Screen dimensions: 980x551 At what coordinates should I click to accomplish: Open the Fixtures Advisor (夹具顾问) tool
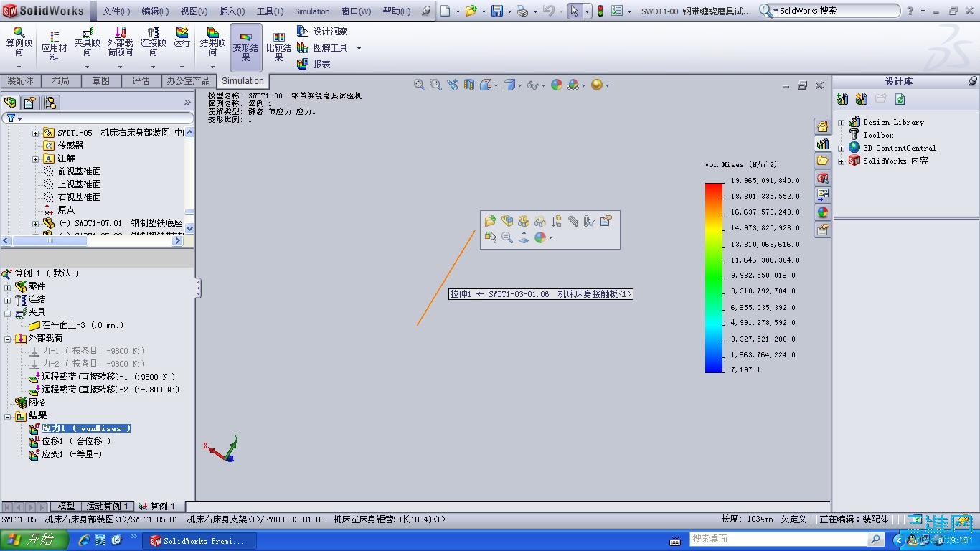(87, 42)
